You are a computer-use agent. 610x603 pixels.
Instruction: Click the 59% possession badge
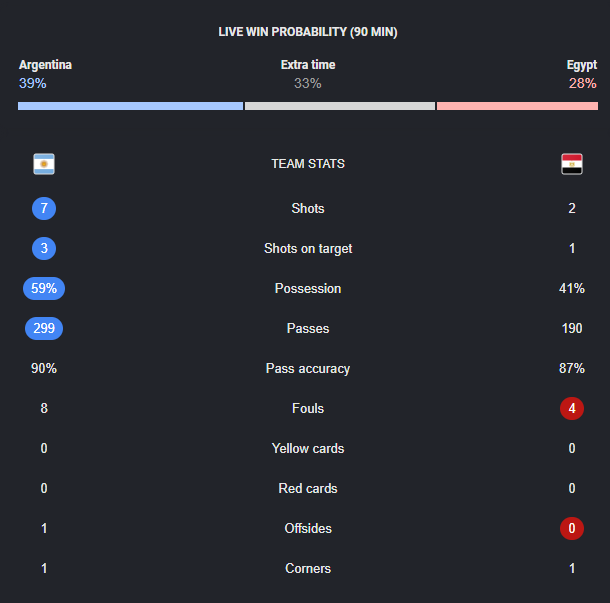point(44,288)
